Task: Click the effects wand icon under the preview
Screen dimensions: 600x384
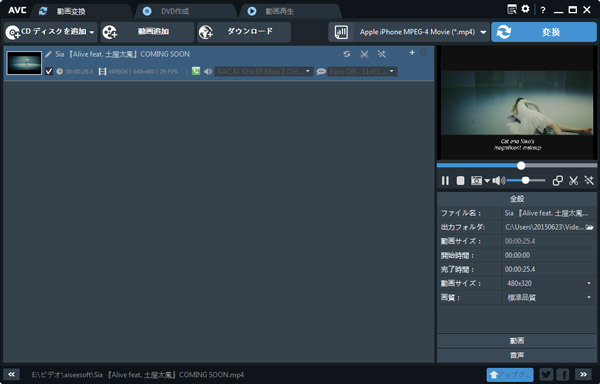Action: point(589,181)
